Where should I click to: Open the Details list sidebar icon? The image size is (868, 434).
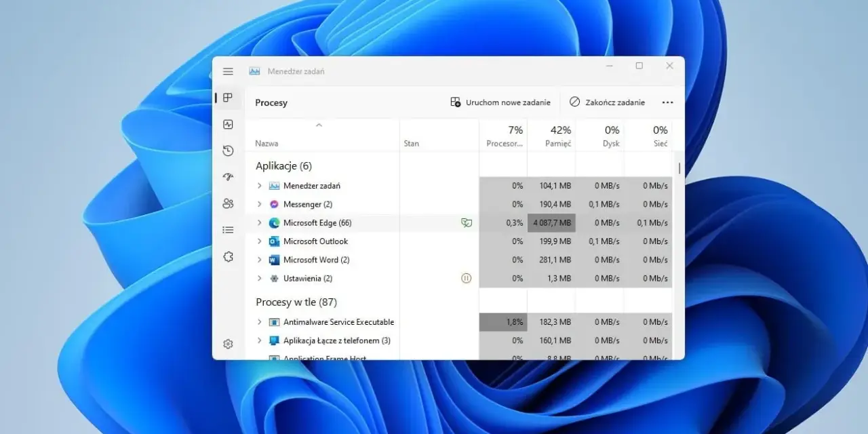[228, 230]
